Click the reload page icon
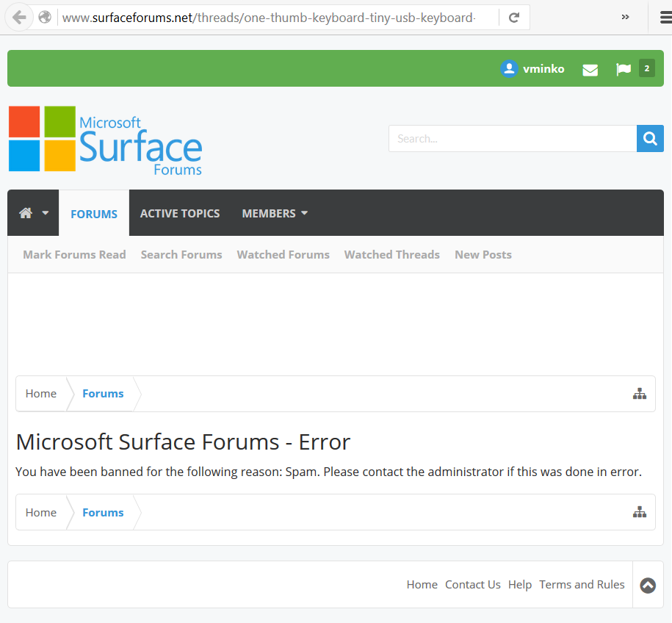Image resolution: width=672 pixels, height=623 pixels. 514,17
